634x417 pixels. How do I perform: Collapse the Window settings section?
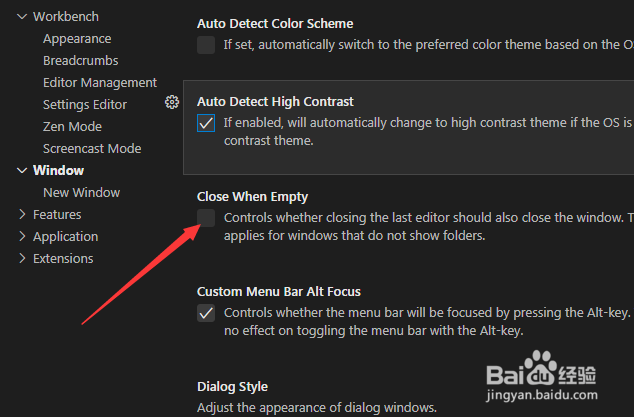[23, 171]
